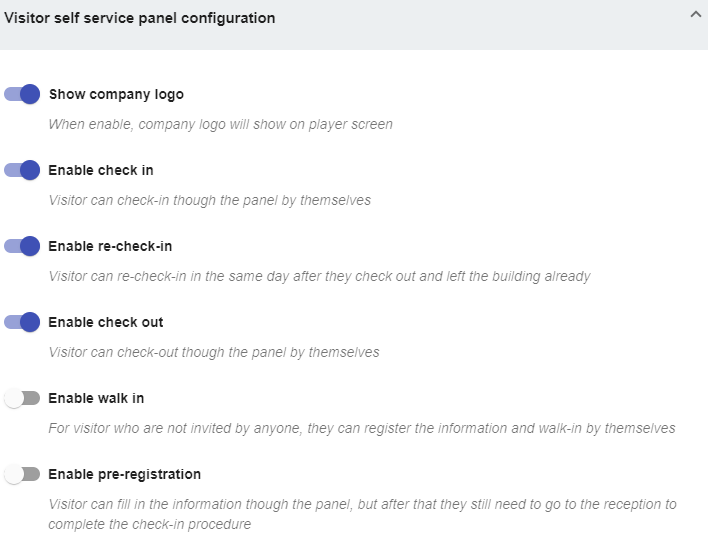Click the re-check-in same day description text
Image resolution: width=708 pixels, height=535 pixels.
[319, 277]
